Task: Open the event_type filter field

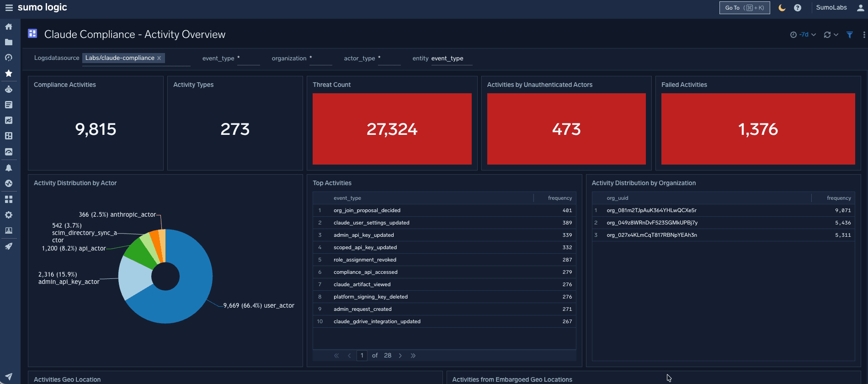Action: 249,59
